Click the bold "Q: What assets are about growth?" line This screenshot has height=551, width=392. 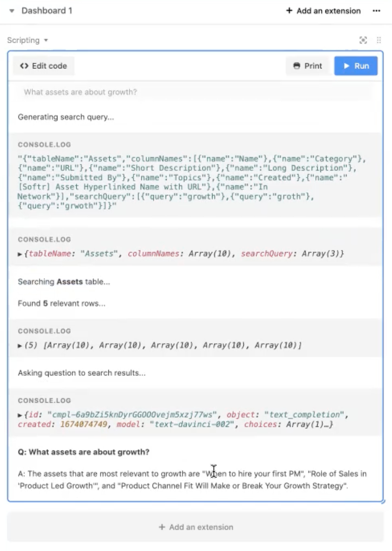click(x=84, y=452)
